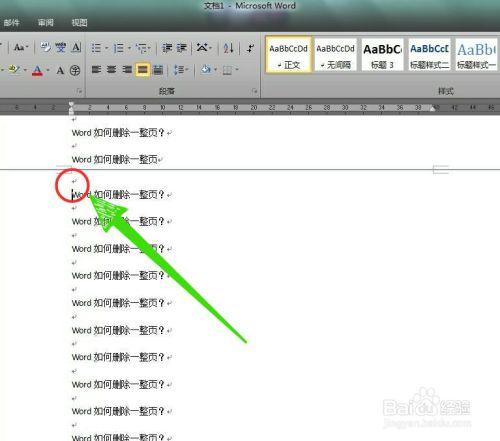Toggle Center paragraph alignment
Screen dimensions: 500x441
pyautogui.click(x=112, y=70)
